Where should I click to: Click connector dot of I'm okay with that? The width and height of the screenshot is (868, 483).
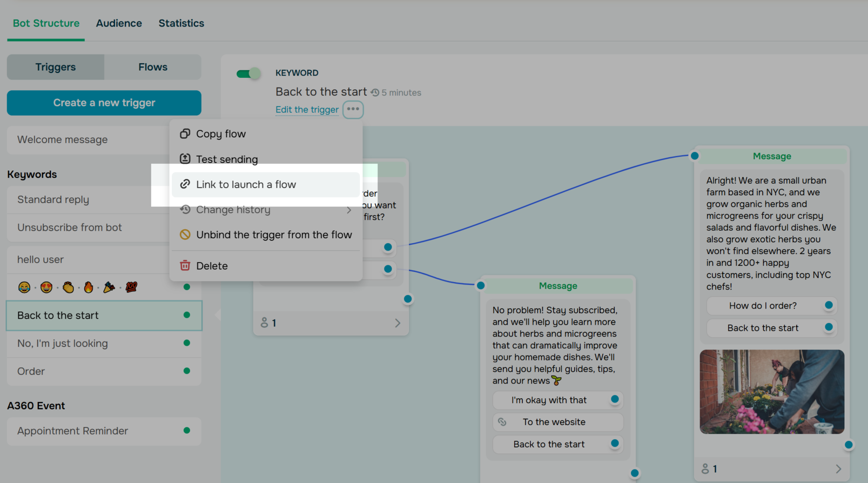[x=615, y=399]
